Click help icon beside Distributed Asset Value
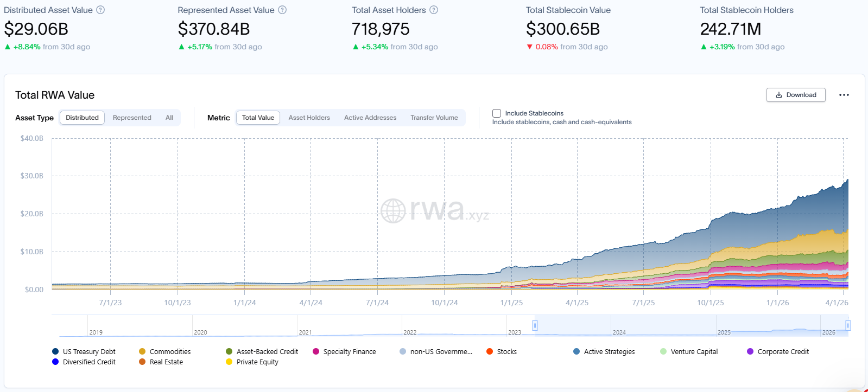Viewport: 868px width, 392px height. click(100, 10)
